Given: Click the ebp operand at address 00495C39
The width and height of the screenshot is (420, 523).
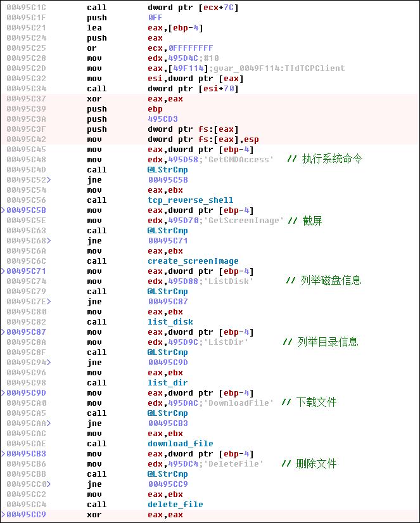Looking at the screenshot, I should coord(155,109).
